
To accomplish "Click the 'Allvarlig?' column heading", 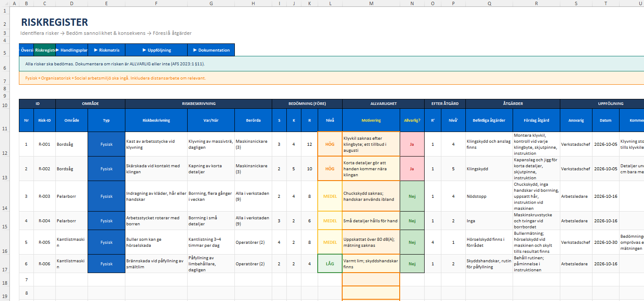I will click(x=412, y=120).
